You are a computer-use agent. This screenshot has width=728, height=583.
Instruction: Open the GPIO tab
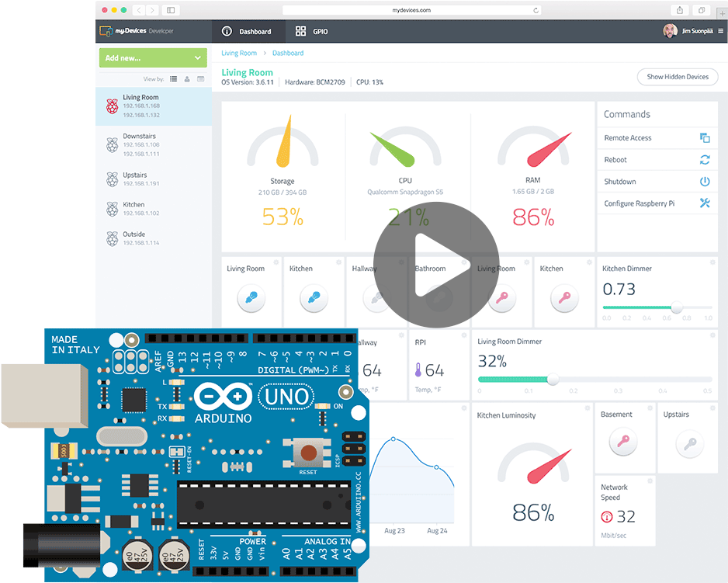312,31
